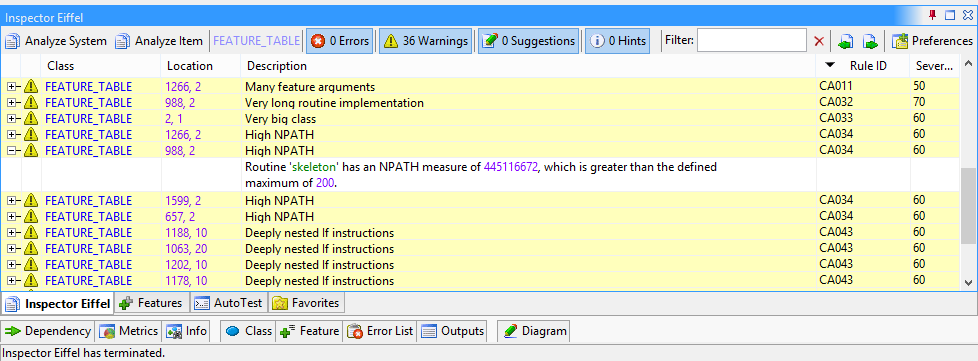Clear the filter with red X
Image resolution: width=978 pixels, height=361 pixels.
coord(820,41)
